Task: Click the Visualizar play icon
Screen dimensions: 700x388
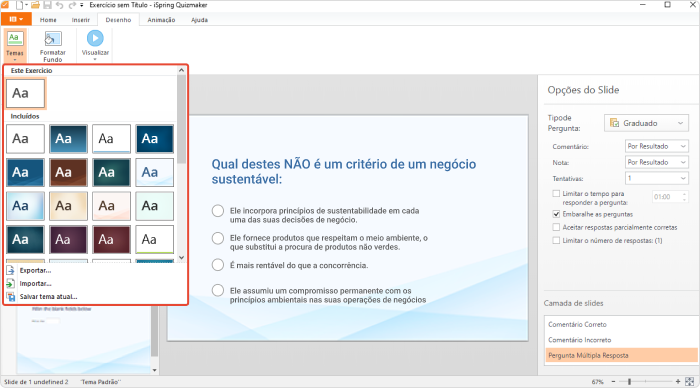Action: pos(95,38)
